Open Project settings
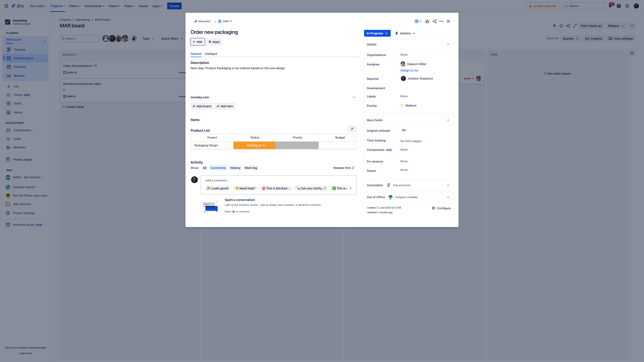The image size is (644, 362). click(x=24, y=213)
